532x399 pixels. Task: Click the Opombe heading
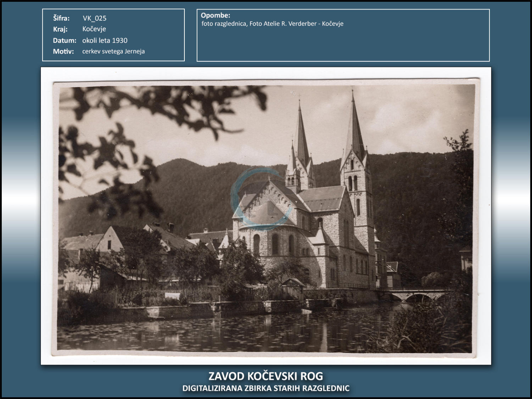click(x=215, y=15)
